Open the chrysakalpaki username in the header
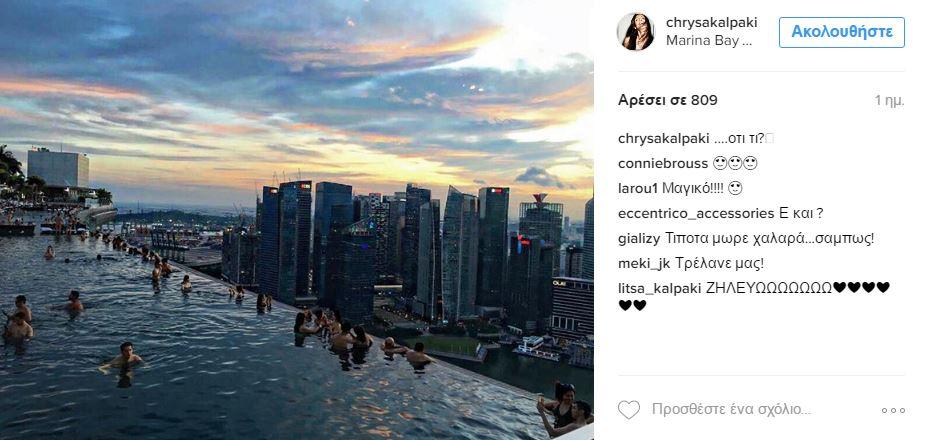The width and height of the screenshot is (926, 440). coord(712,23)
